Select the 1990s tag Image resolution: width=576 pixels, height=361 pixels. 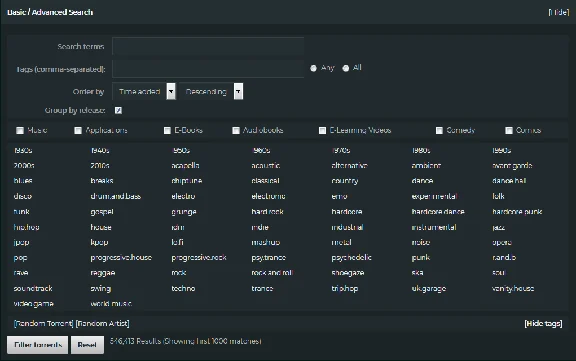tap(502, 150)
